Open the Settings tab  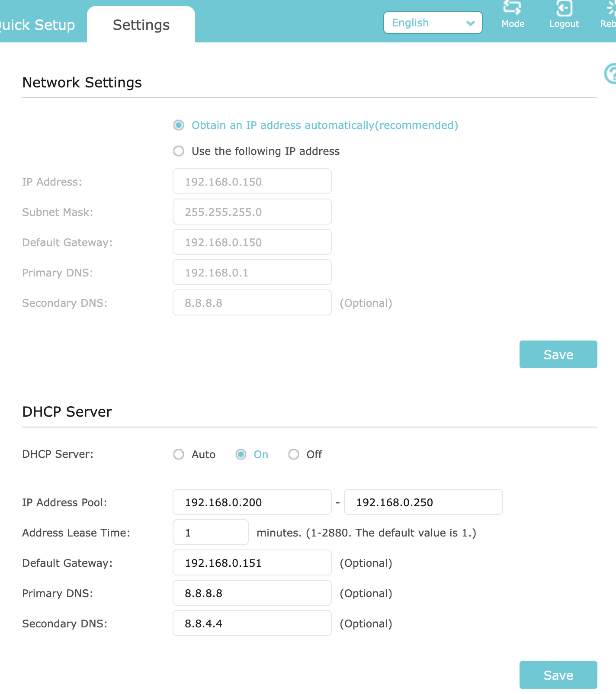coord(141,25)
